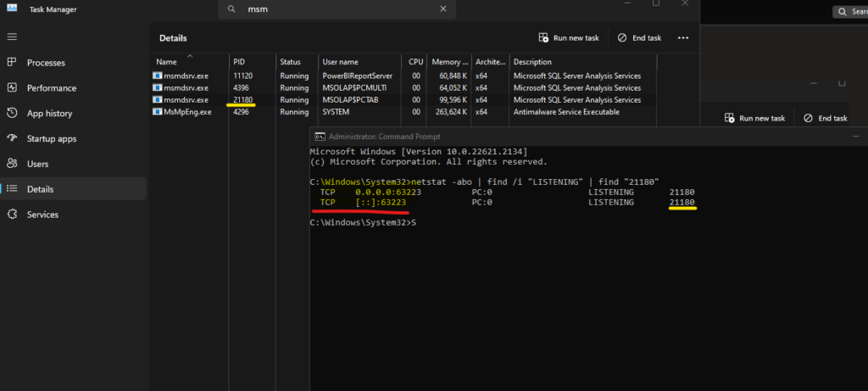This screenshot has height=391, width=868.
Task: Click the Run new task icon in front window
Action: [x=543, y=37]
